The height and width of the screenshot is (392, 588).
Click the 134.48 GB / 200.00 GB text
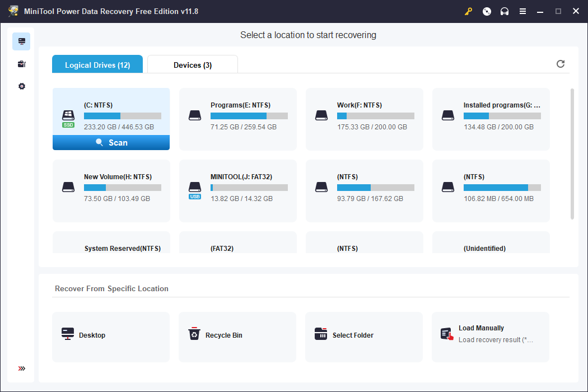498,127
